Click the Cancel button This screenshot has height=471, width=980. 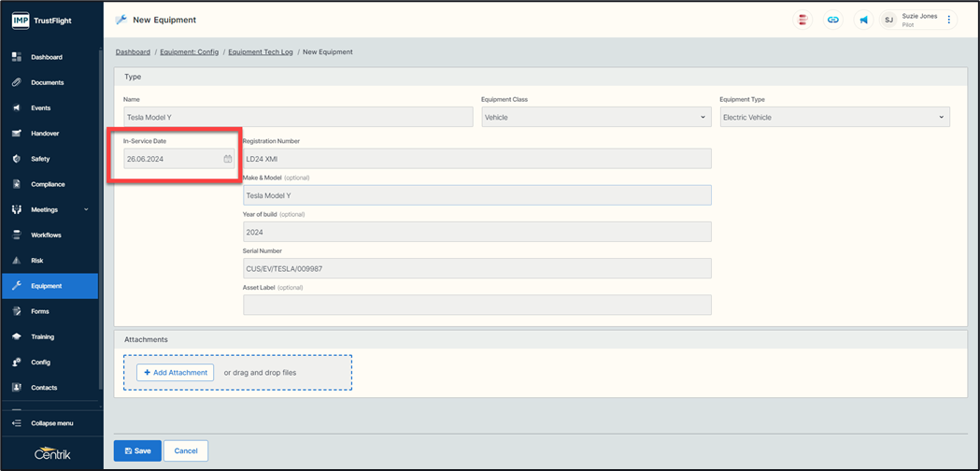point(186,450)
